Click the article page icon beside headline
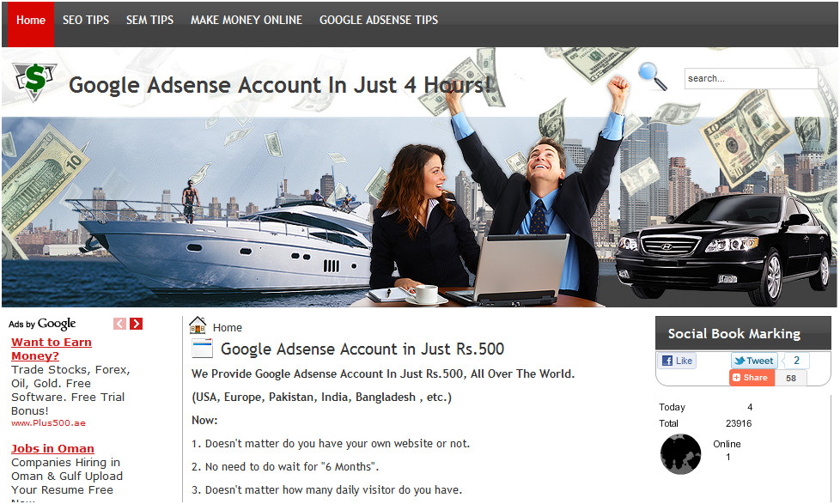Image resolution: width=840 pixels, height=504 pixels. click(x=203, y=348)
